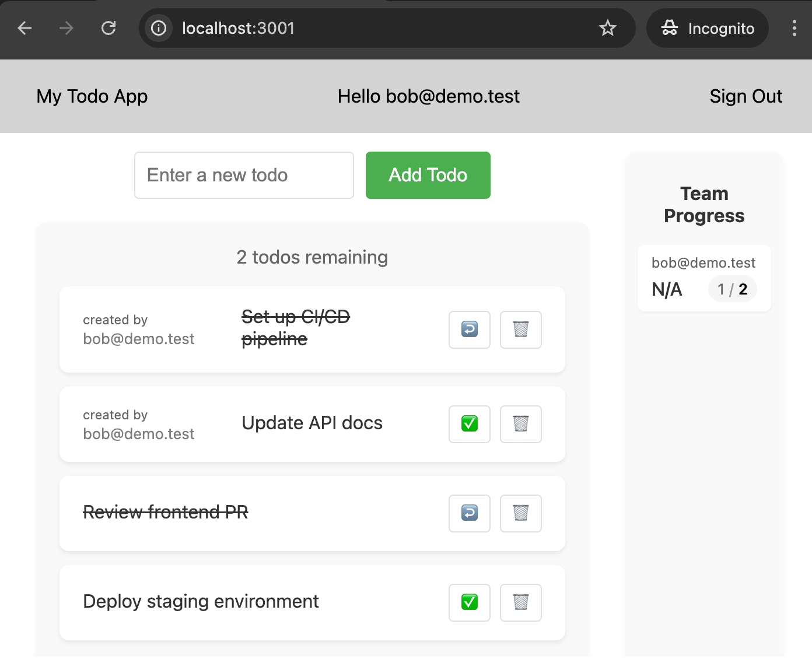Click inside the "Enter a new todo" field

click(x=244, y=175)
